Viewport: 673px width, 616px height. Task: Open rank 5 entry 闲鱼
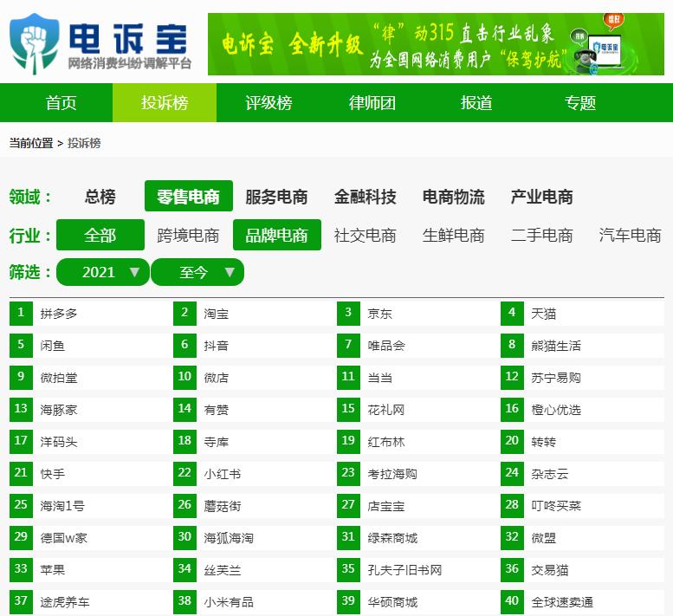tap(52, 346)
